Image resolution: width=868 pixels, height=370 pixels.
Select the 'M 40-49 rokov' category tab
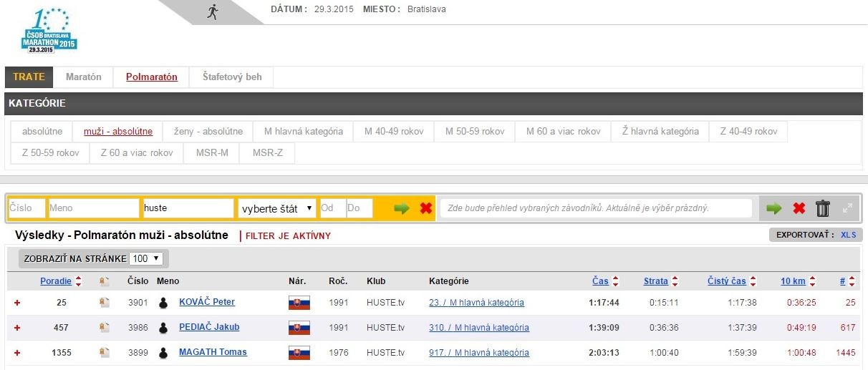tap(393, 132)
